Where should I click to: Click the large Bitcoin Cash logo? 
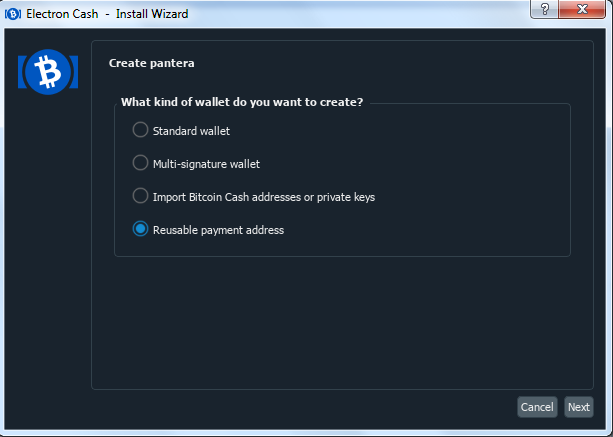coord(48,72)
